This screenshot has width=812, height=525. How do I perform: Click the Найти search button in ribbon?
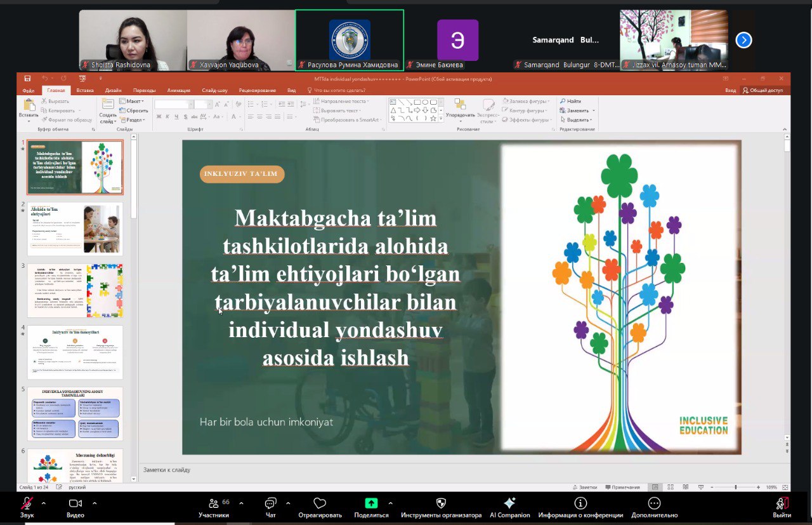pyautogui.click(x=570, y=101)
